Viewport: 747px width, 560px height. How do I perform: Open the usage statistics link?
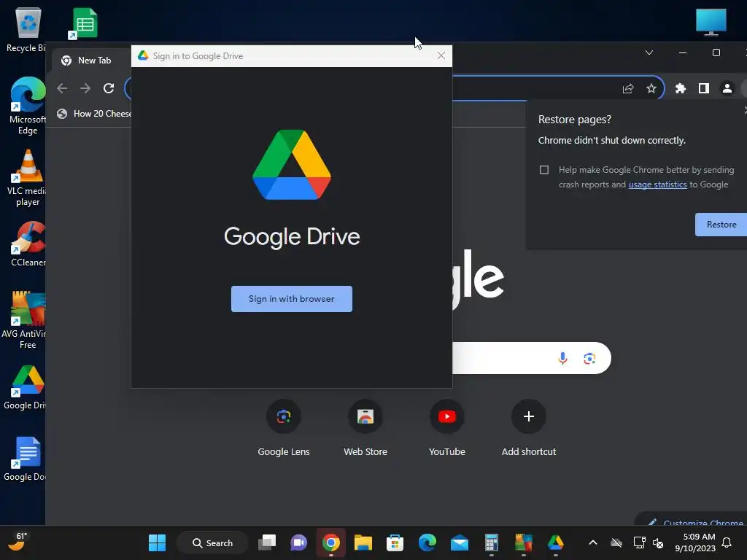click(x=657, y=184)
